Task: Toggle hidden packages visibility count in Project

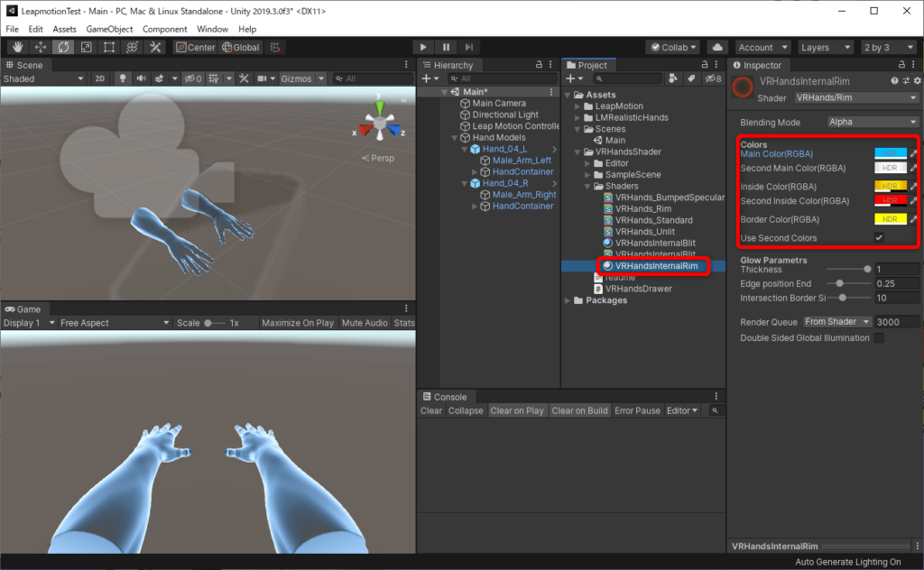Action: pos(713,78)
